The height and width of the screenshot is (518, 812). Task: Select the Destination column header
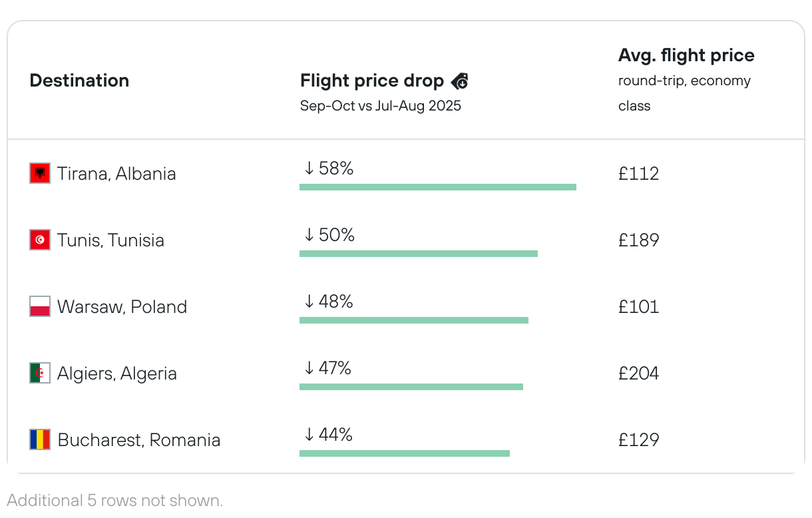pyautogui.click(x=79, y=81)
